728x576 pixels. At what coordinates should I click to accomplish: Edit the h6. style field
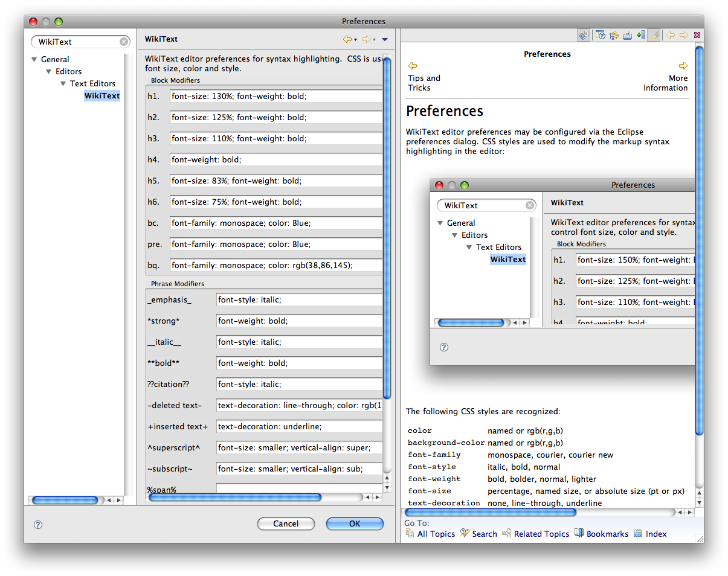(x=276, y=202)
